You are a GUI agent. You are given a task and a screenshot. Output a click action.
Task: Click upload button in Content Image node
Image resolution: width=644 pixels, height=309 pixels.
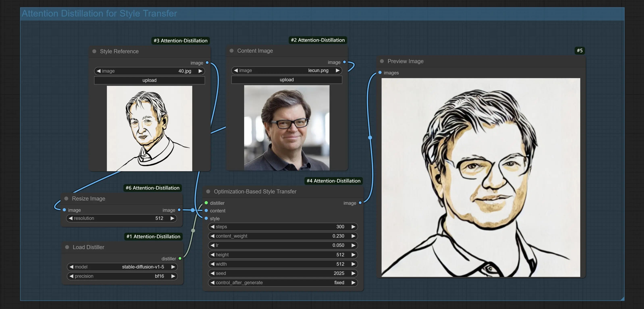287,80
